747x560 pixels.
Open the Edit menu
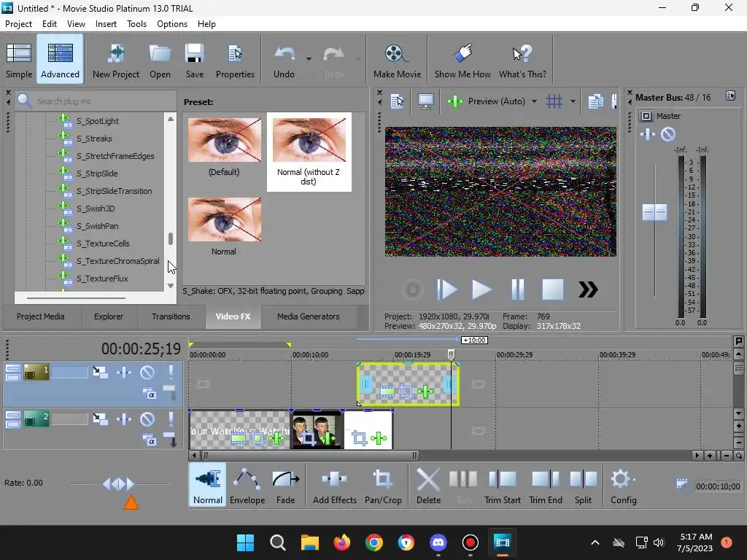pyautogui.click(x=50, y=24)
